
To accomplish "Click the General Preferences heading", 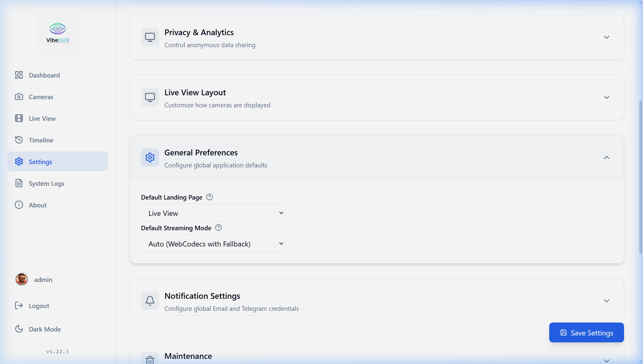I will (x=201, y=152).
